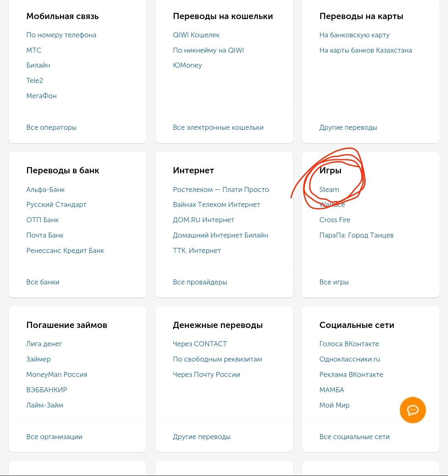Open Через CONTACT transfer link

(200, 344)
